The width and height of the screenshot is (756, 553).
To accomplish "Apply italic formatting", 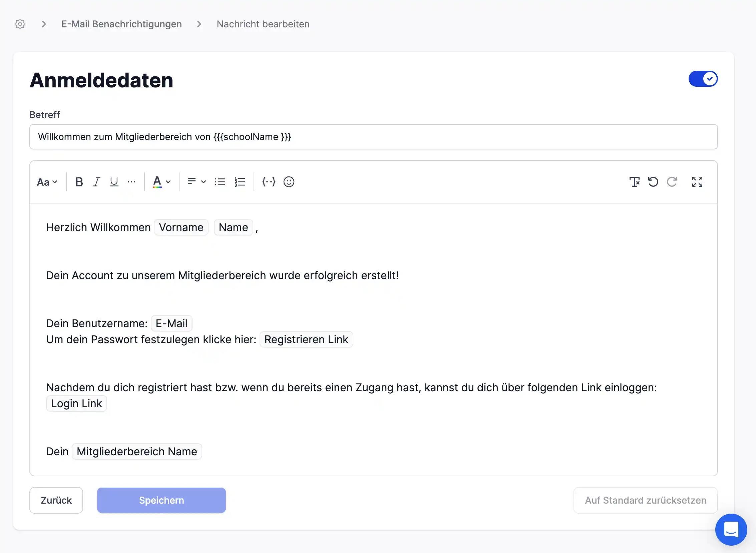I will 97,182.
